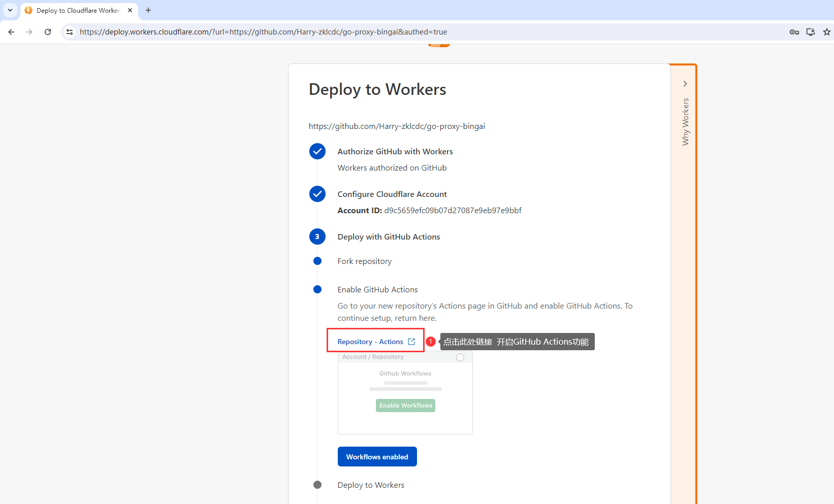This screenshot has height=504, width=834.
Task: Click the Authorize GitHub checkmark icon
Action: pos(317,151)
